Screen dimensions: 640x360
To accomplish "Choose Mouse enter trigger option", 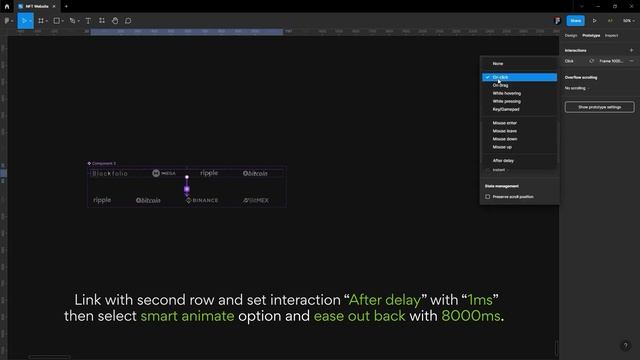I will (x=519, y=123).
